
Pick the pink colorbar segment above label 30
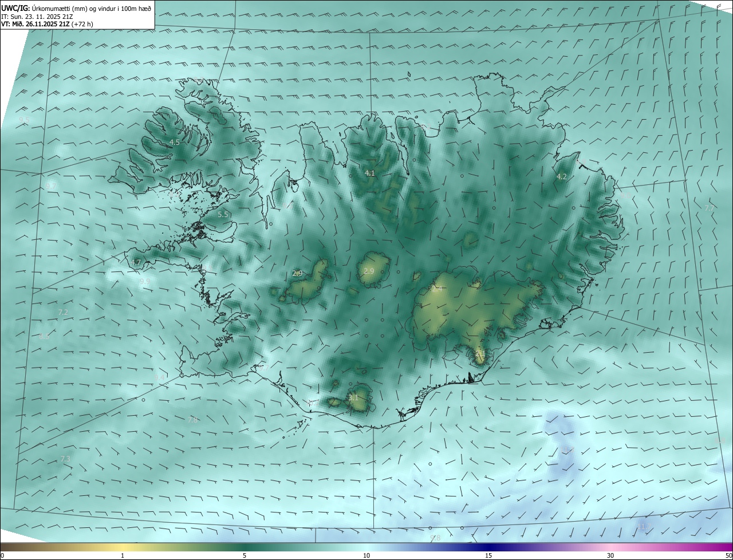pyautogui.click(x=610, y=547)
